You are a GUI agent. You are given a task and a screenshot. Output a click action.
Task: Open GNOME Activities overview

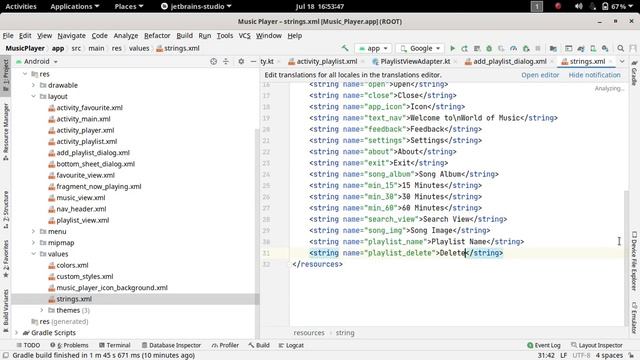(21, 6)
